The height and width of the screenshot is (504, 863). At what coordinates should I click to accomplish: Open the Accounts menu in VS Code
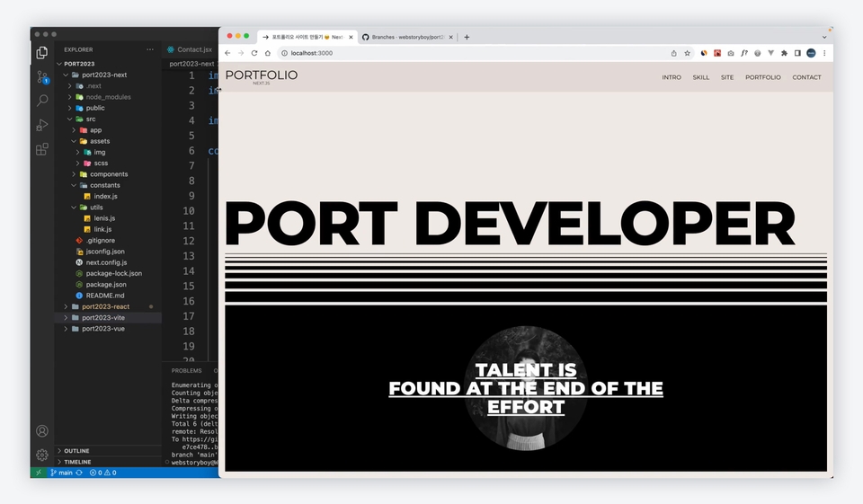point(42,431)
